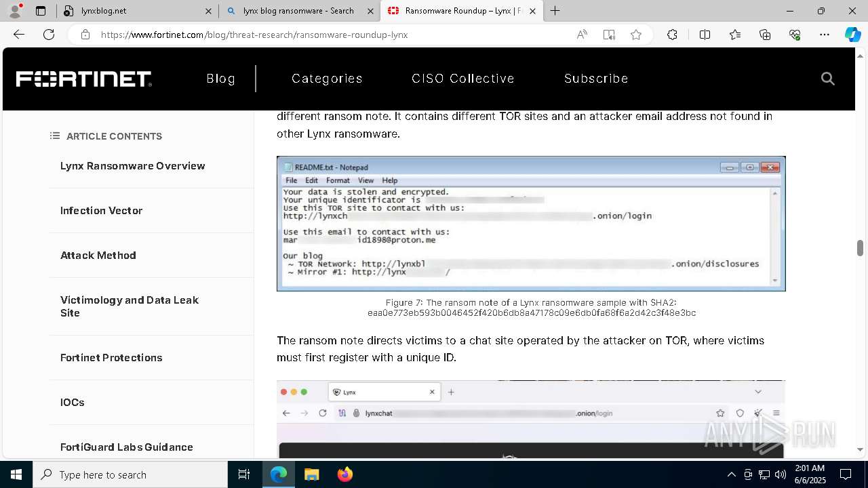Image resolution: width=868 pixels, height=488 pixels.
Task: Select the Ransomware Roundup – Lynx tab
Action: tap(461, 11)
